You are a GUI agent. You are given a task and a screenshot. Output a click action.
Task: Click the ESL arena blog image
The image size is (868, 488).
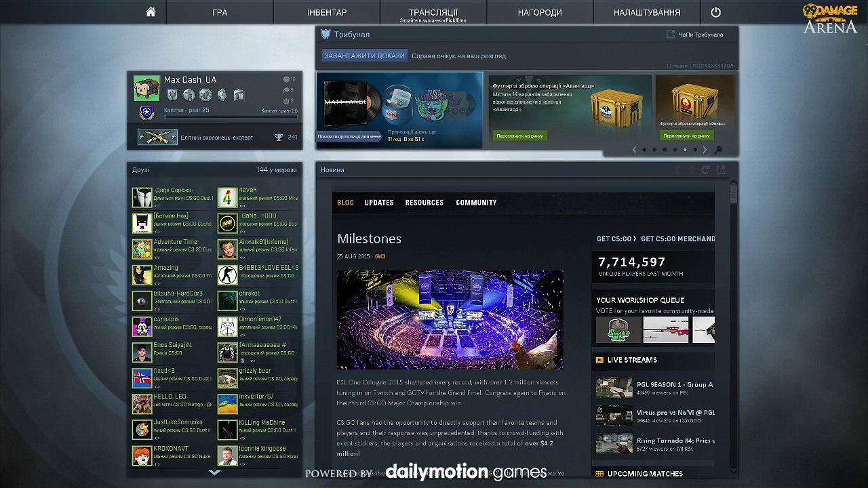click(x=450, y=320)
